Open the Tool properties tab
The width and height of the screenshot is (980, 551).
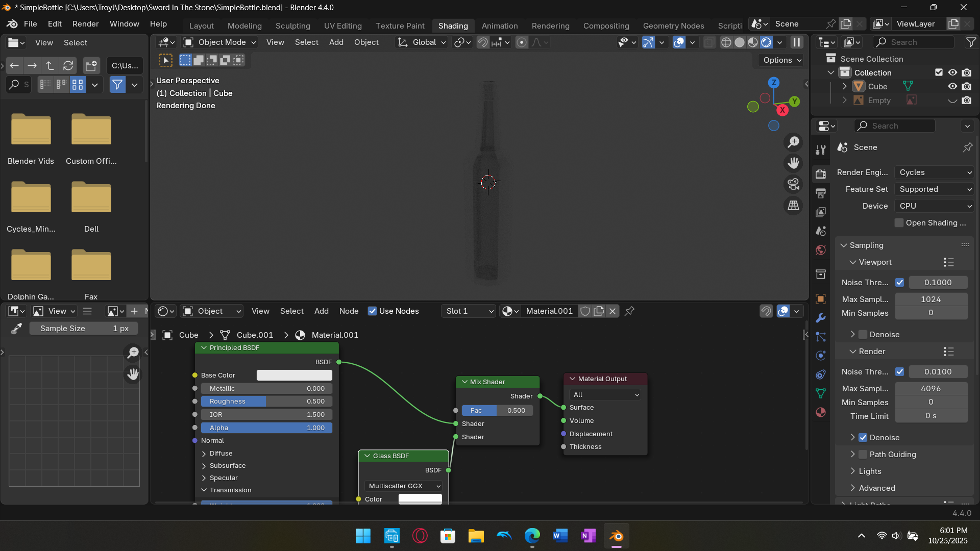click(x=821, y=150)
